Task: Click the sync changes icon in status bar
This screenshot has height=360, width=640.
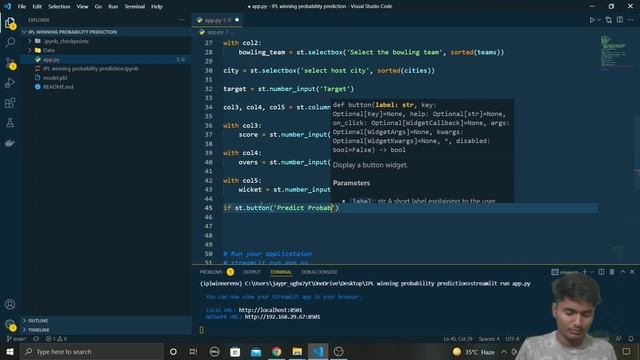Action: [36, 339]
